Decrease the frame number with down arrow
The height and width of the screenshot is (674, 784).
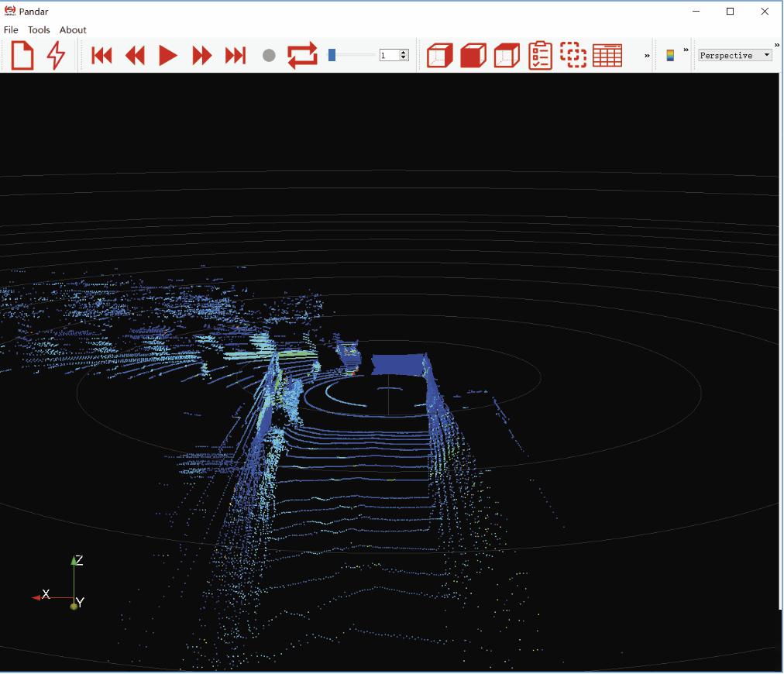[404, 58]
